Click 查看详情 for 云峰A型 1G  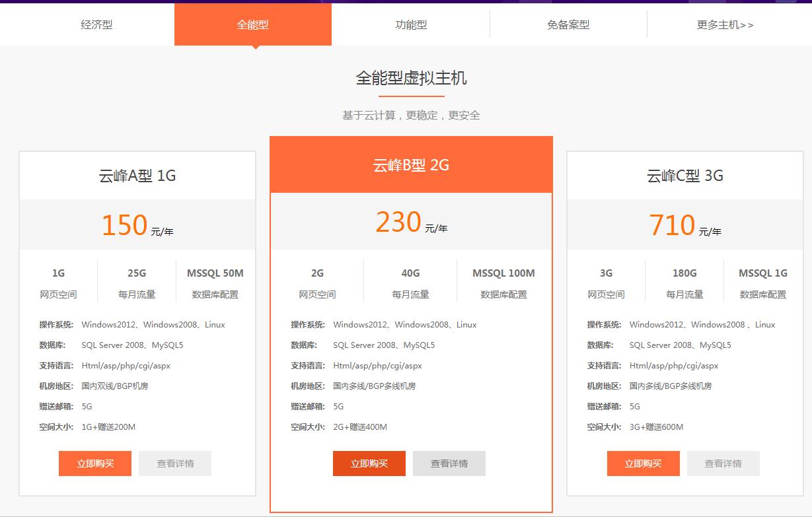pos(175,464)
